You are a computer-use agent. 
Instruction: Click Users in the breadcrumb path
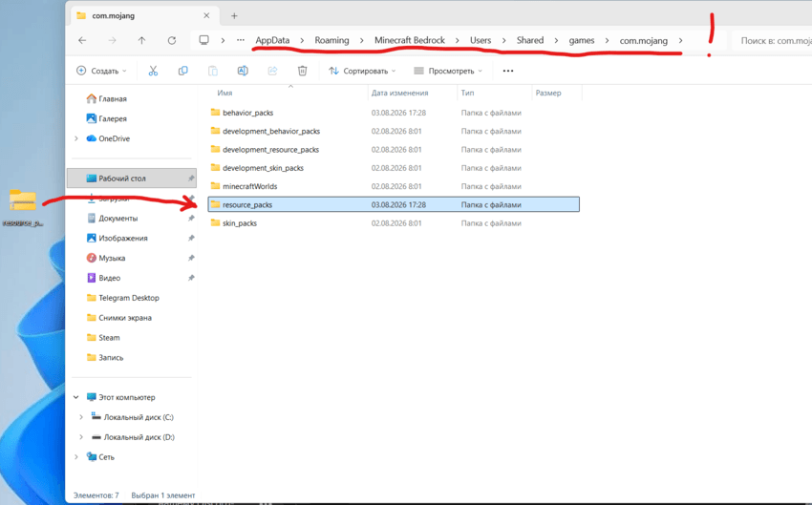coord(481,40)
